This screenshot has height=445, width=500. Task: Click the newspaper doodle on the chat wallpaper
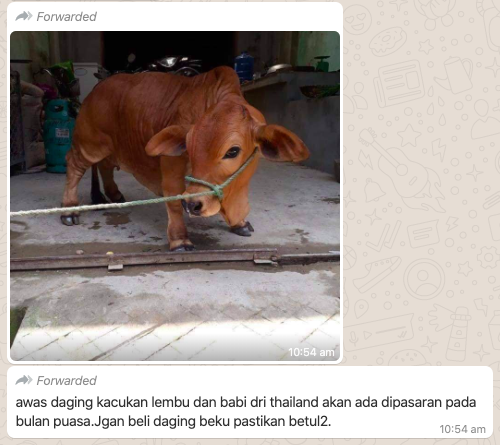[399, 83]
